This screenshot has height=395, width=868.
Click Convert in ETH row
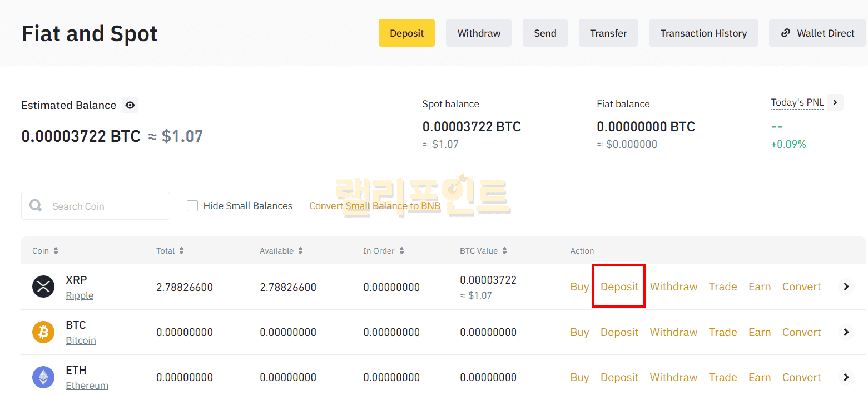click(801, 377)
